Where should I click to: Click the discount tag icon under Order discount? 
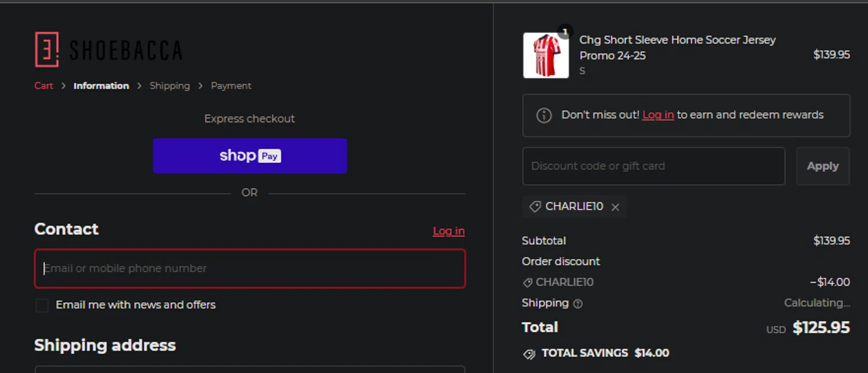[x=527, y=283]
